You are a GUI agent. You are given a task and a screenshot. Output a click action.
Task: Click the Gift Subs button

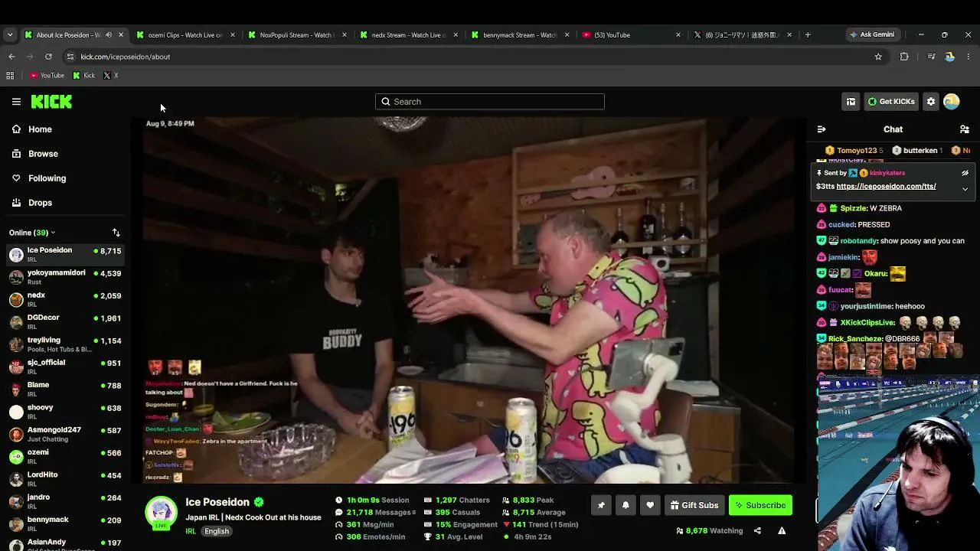[x=694, y=505]
